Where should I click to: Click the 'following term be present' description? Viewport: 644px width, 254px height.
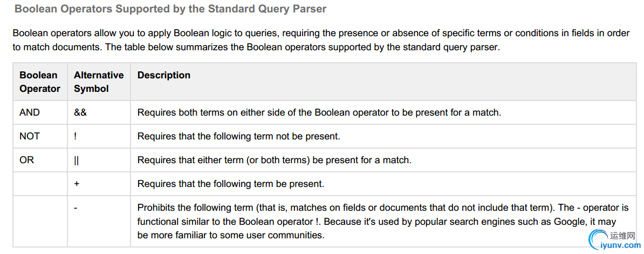[231, 184]
